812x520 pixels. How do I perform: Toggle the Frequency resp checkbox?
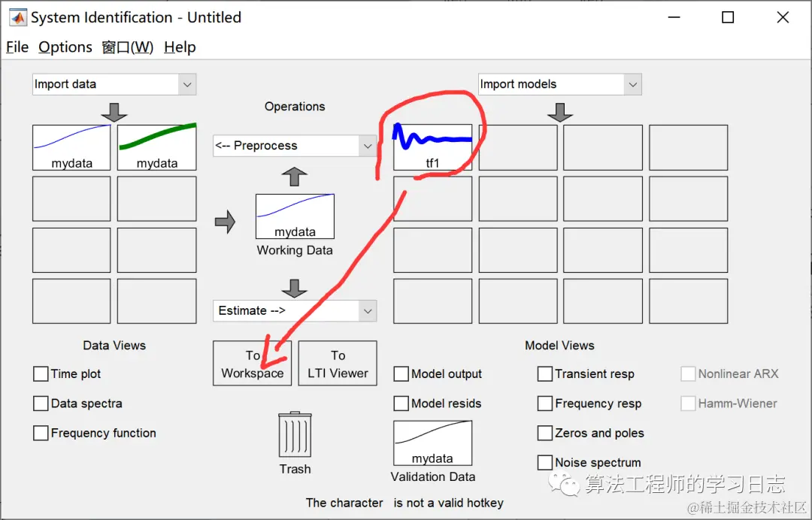(545, 403)
